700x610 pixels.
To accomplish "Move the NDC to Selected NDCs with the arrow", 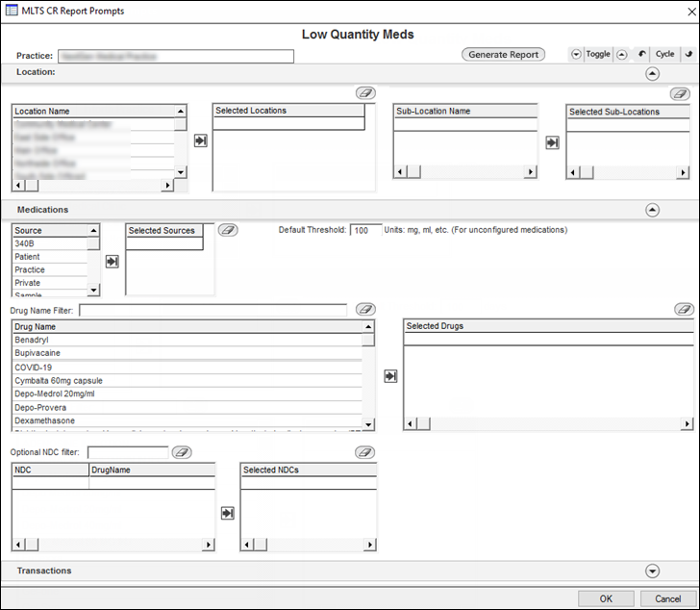I will click(228, 513).
